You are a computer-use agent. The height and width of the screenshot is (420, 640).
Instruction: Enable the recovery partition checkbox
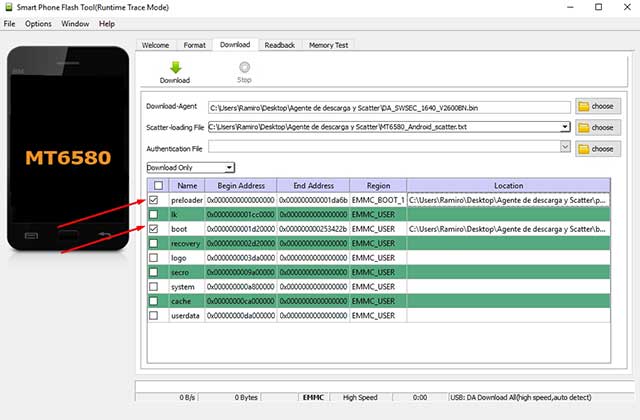pos(153,243)
